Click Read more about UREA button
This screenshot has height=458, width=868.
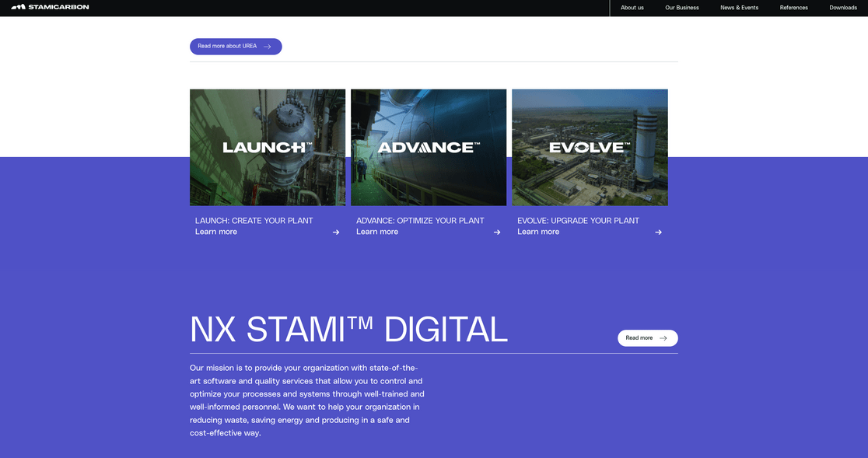tap(236, 47)
